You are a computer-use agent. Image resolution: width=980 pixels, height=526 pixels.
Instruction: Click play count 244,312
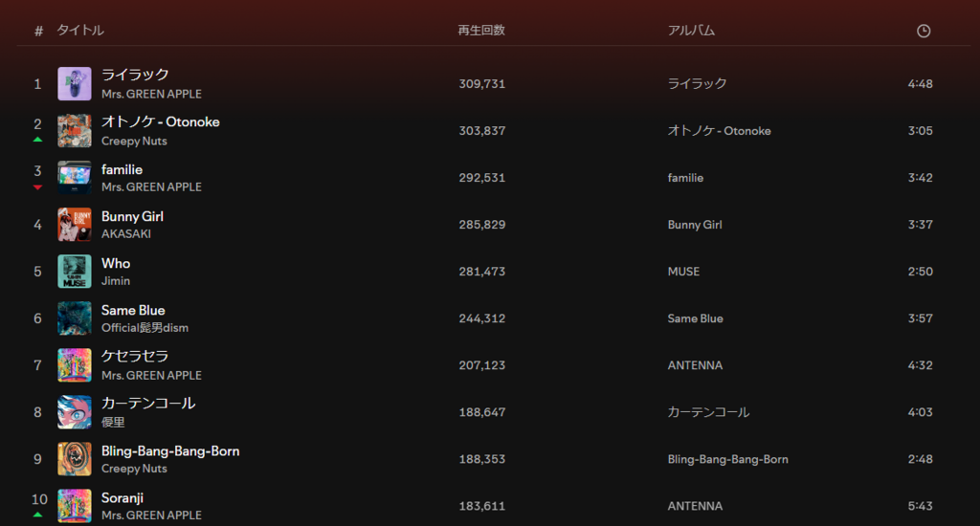pyautogui.click(x=482, y=318)
